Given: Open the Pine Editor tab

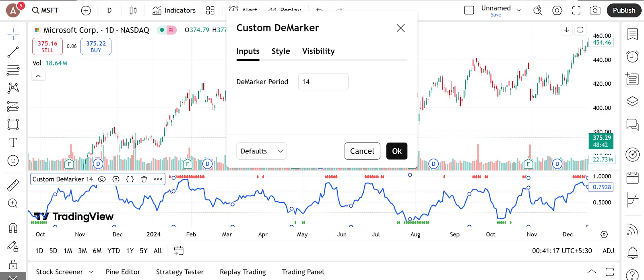Looking at the screenshot, I should point(123,272).
